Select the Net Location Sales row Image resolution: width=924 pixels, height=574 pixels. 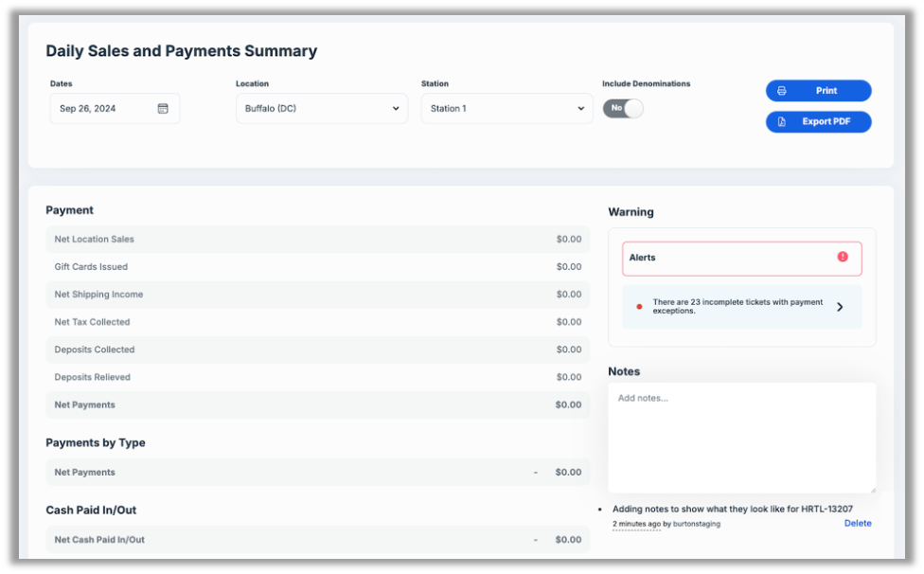coord(317,240)
